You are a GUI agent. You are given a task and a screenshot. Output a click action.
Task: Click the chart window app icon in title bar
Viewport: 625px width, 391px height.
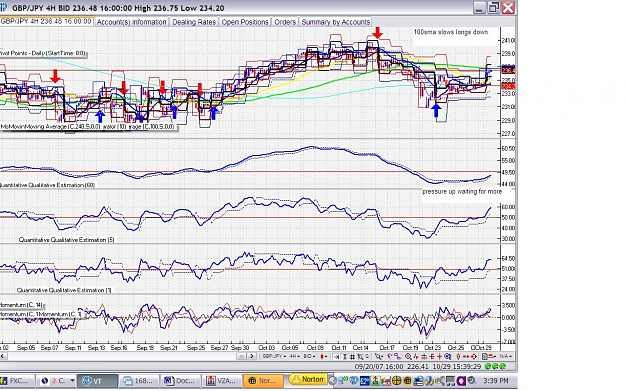4,8
